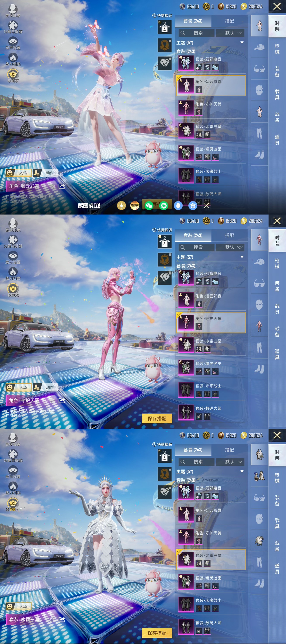Select the pants category in middle screenshot

click(x=259, y=348)
